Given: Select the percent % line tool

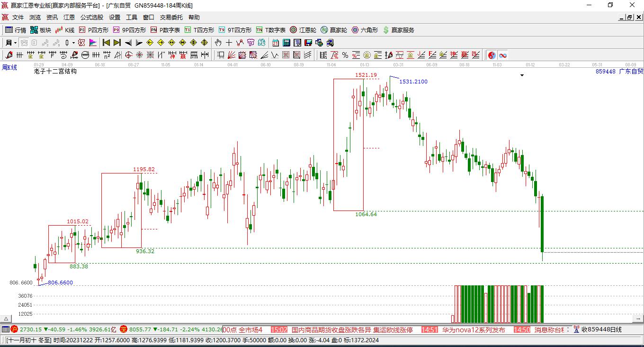Looking at the screenshot, I should [345, 55].
